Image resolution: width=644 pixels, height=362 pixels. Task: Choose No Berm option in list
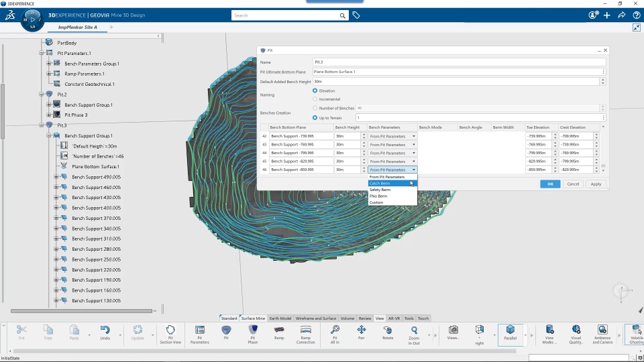[392, 196]
